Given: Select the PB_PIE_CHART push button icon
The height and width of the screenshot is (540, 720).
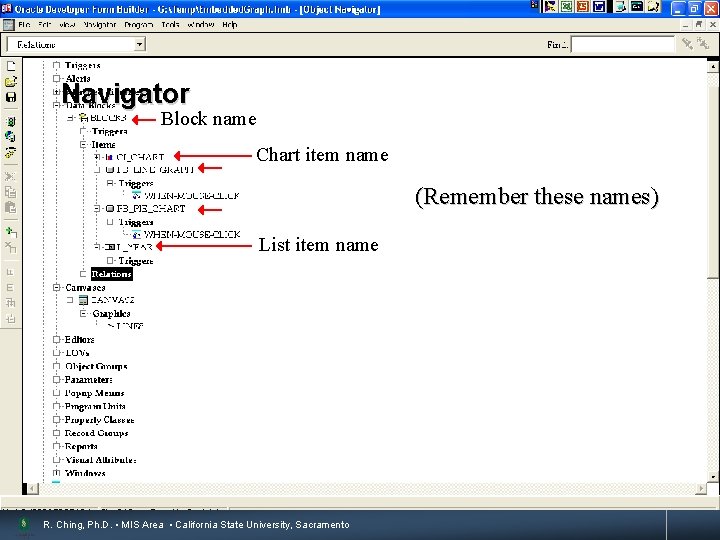Looking at the screenshot, I should 110,209.
